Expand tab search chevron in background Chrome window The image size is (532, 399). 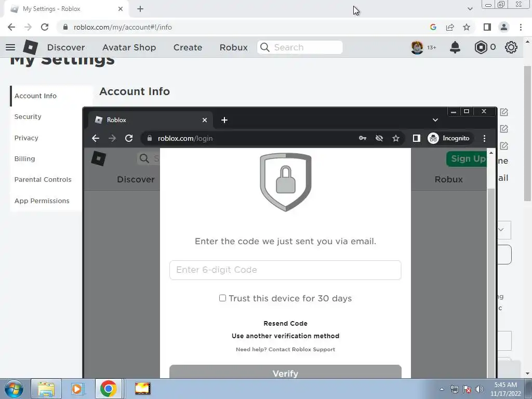coord(470,9)
